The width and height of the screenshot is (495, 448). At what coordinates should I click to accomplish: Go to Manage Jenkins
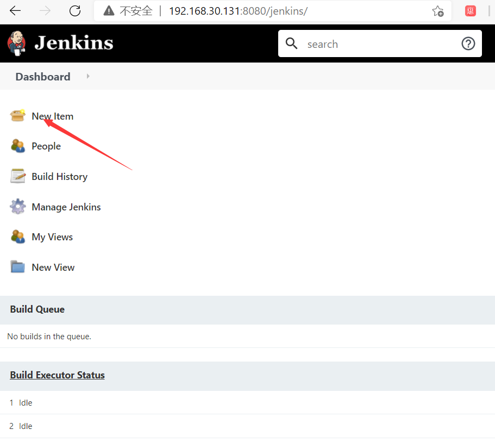[66, 207]
